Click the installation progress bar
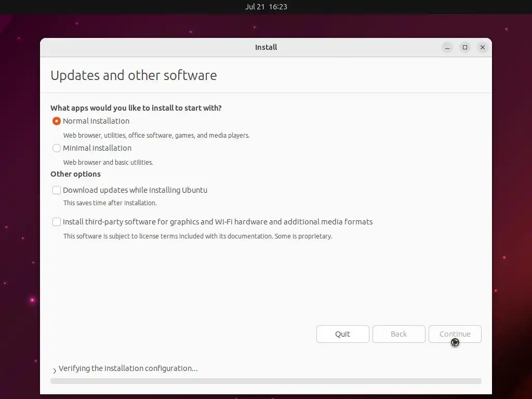The width and height of the screenshot is (532, 399). 266,381
